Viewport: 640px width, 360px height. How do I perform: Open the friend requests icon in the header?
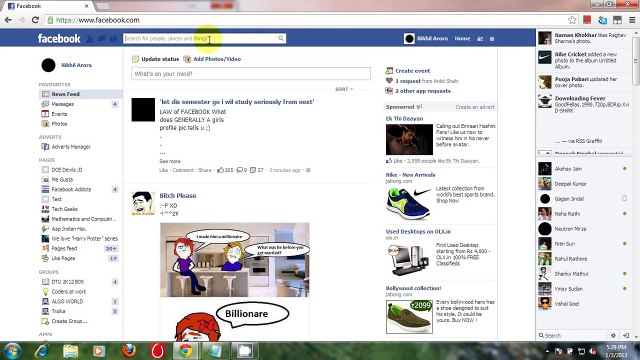coord(90,39)
